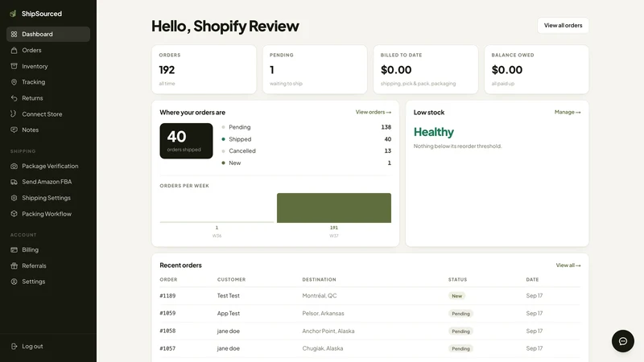The height and width of the screenshot is (362, 644).
Task: Click the Returns arrow icon
Action: coord(14,98)
